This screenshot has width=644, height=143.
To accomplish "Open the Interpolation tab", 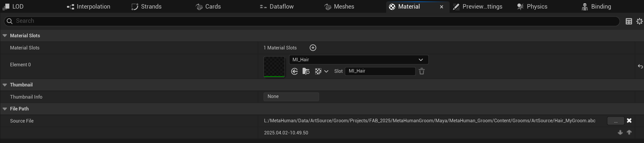I will point(89,7).
